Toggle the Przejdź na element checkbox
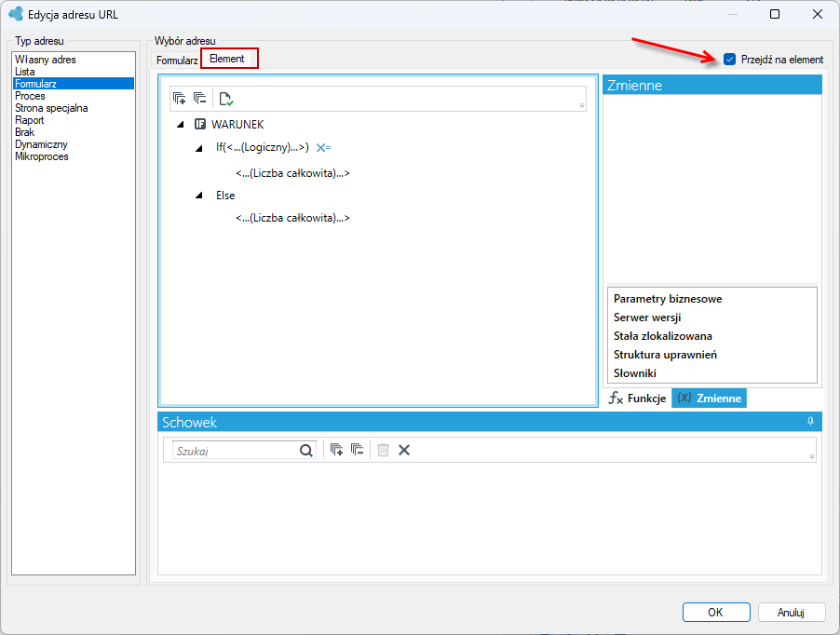The height and width of the screenshot is (635, 840). (x=729, y=60)
